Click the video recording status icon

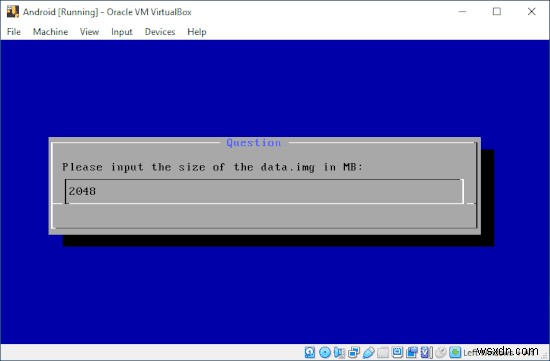click(412, 352)
